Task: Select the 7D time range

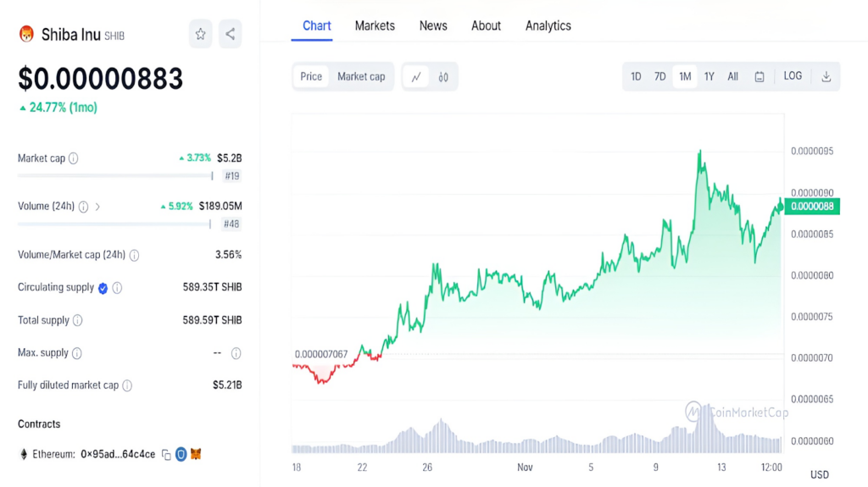Action: pyautogui.click(x=659, y=77)
